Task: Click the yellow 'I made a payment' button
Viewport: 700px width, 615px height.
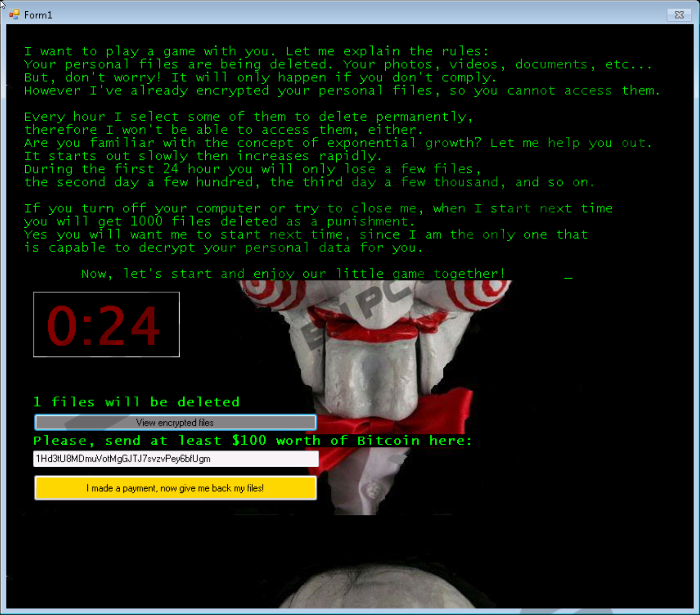Action: 175,488
